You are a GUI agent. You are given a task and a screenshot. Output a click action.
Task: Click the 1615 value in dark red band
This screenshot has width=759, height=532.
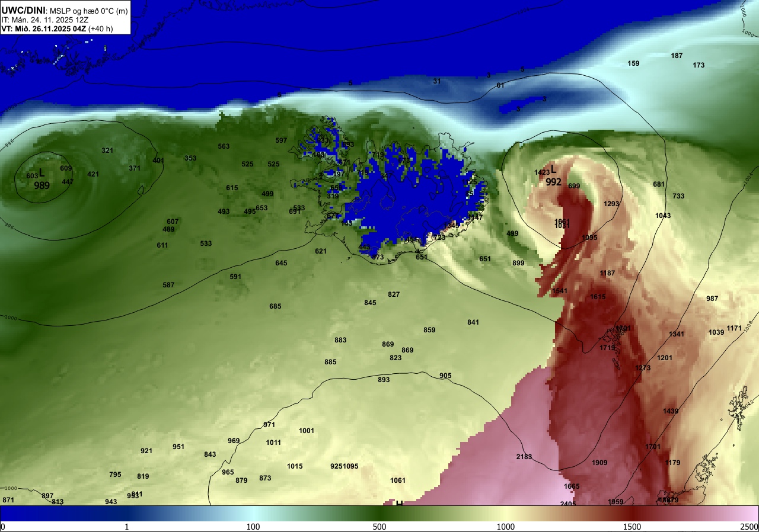(x=598, y=297)
